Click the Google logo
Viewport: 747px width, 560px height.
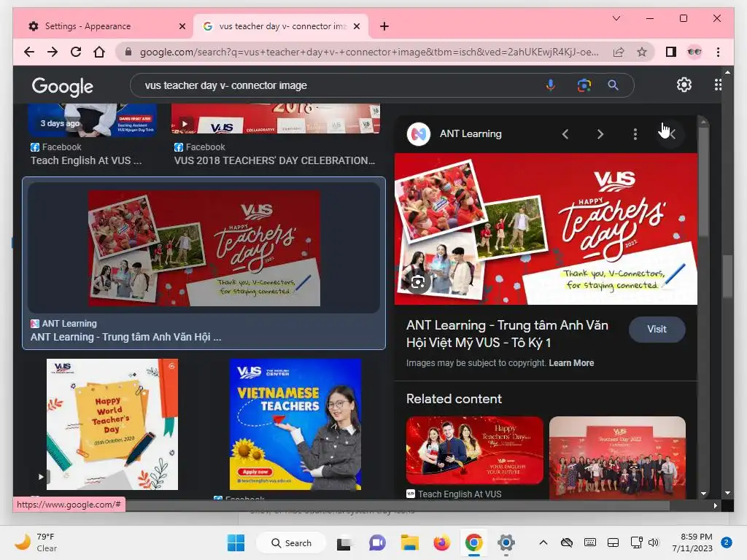click(x=63, y=87)
